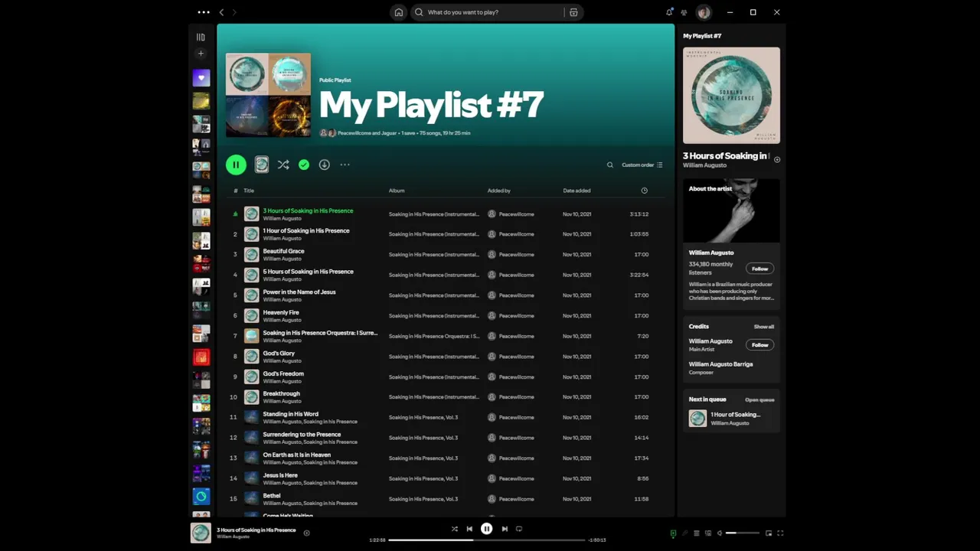Click the Added by column header

point(499,191)
